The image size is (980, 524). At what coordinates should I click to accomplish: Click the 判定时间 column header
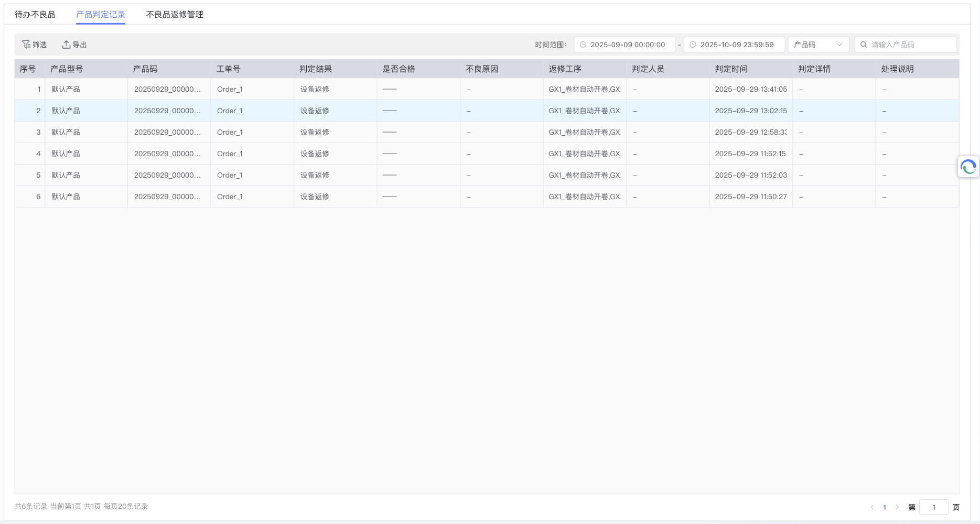[731, 69]
